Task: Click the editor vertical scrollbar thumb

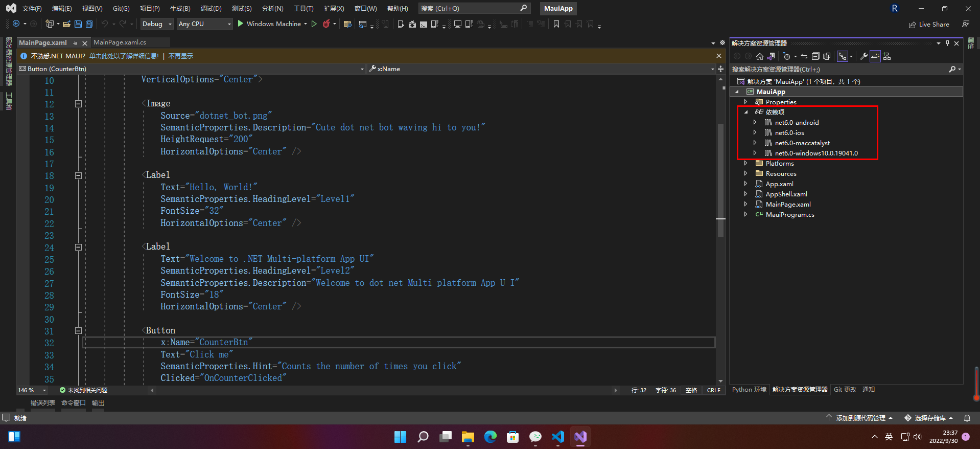Action: [721, 180]
